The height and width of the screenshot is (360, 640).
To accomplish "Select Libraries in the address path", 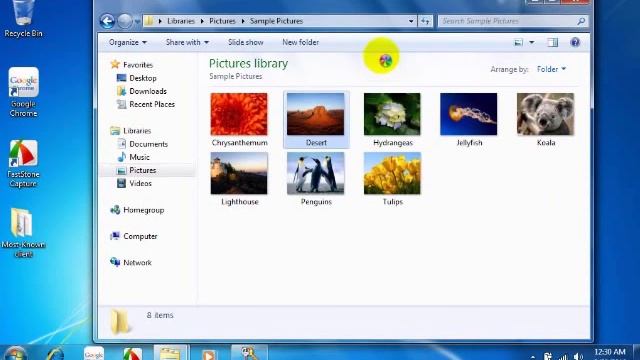I will click(181, 21).
